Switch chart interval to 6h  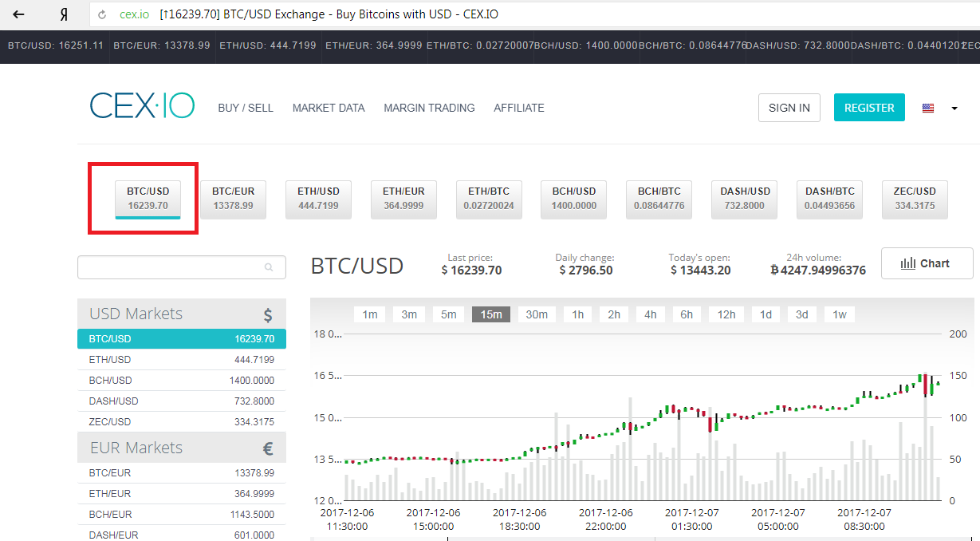(x=687, y=314)
